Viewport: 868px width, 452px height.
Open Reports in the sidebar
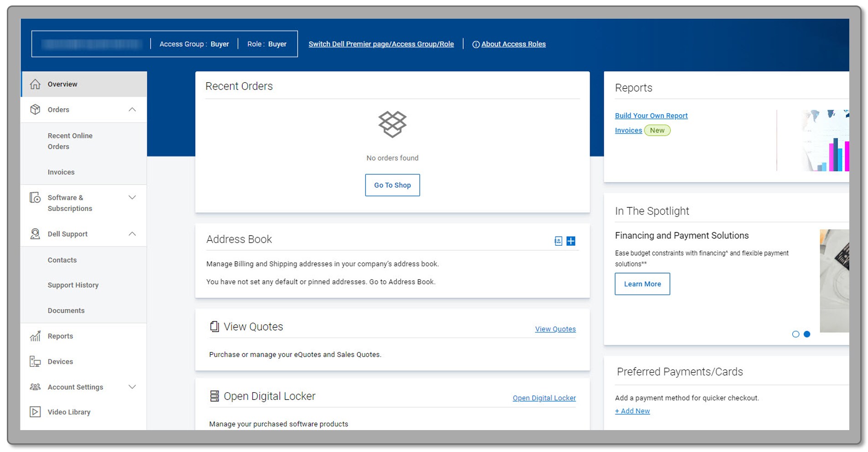point(60,336)
